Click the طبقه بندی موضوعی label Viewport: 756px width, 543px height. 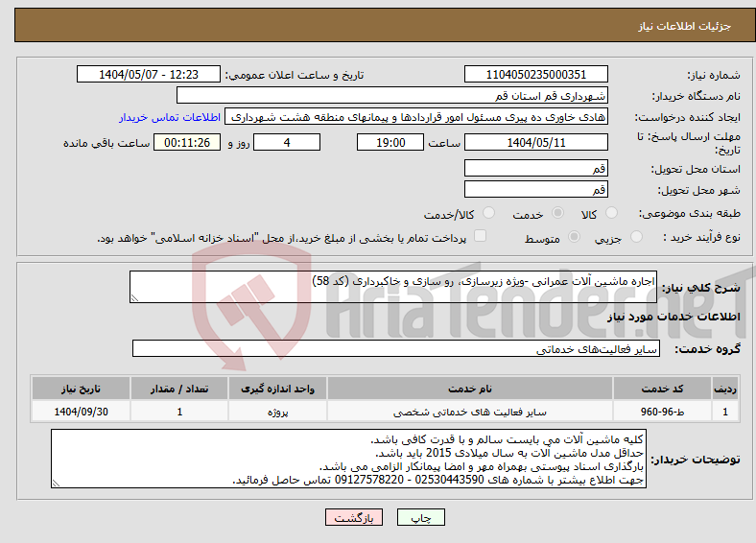coord(690,213)
